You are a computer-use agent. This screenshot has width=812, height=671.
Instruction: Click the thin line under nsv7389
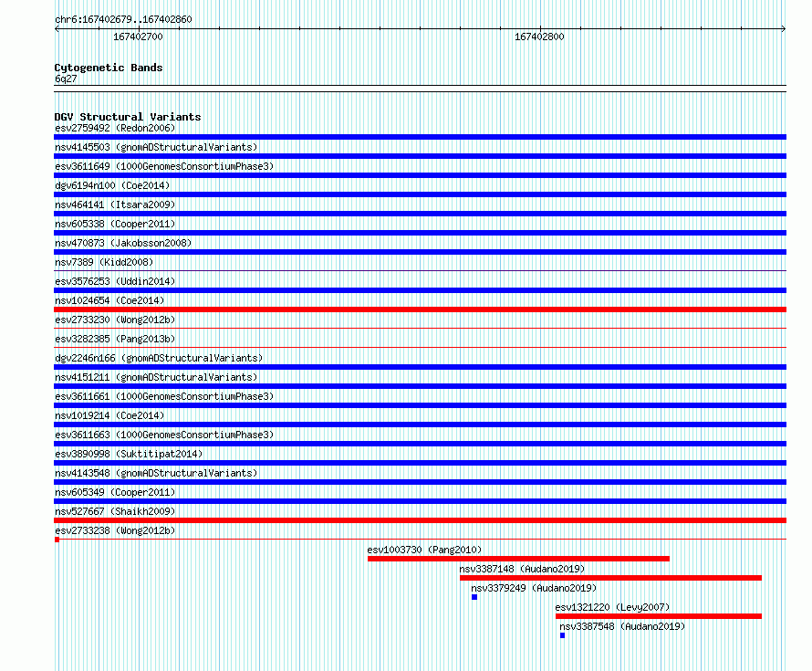point(420,270)
